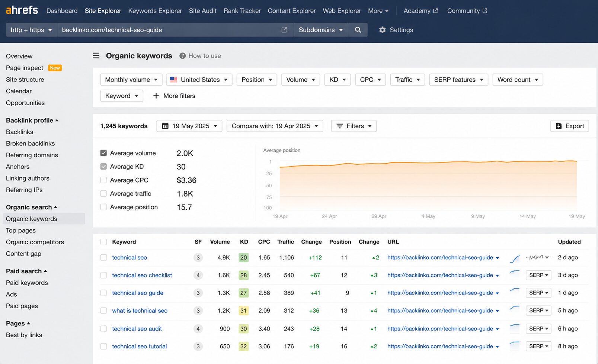Click the Export button
This screenshot has width=598, height=364.
[569, 126]
